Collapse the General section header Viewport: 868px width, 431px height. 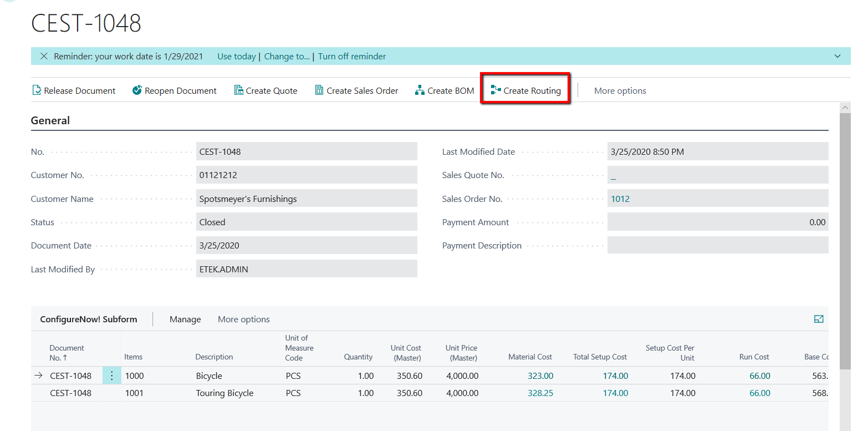pos(50,121)
